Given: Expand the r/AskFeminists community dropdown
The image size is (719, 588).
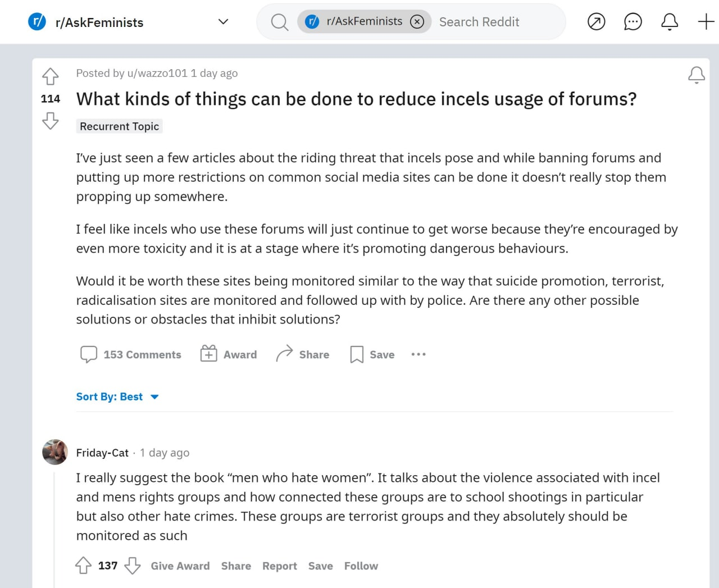Looking at the screenshot, I should (x=223, y=22).
